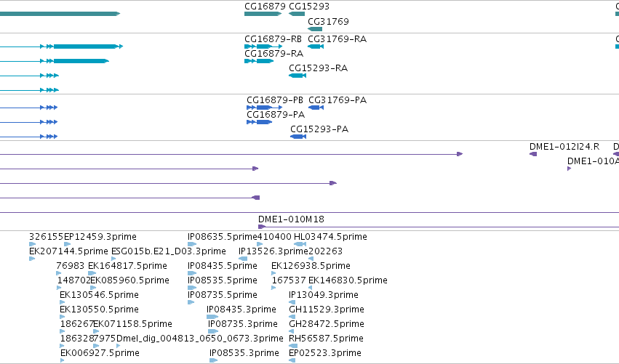Open EST EP02523.3prime
The image size is (619, 364).
tap(325, 353)
